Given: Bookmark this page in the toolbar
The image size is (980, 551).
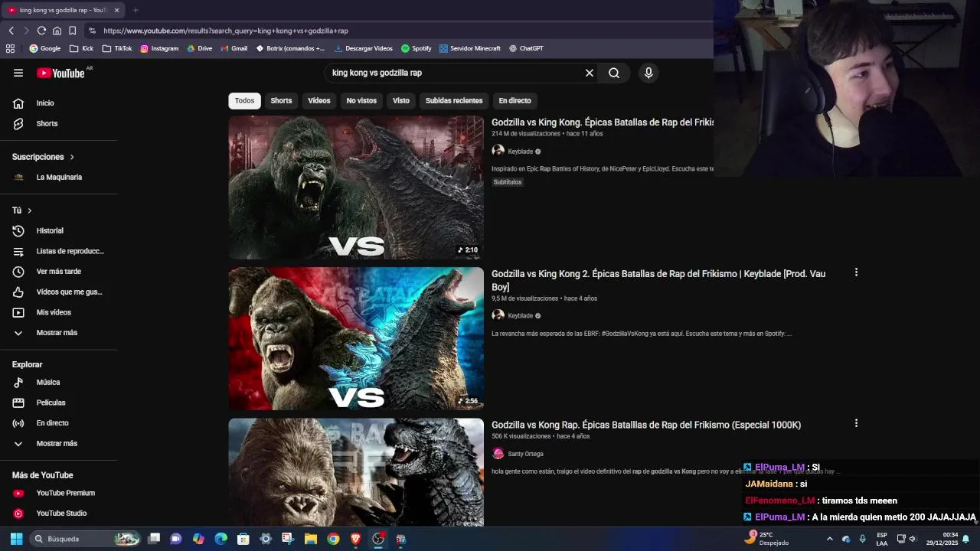Looking at the screenshot, I should coord(72,31).
